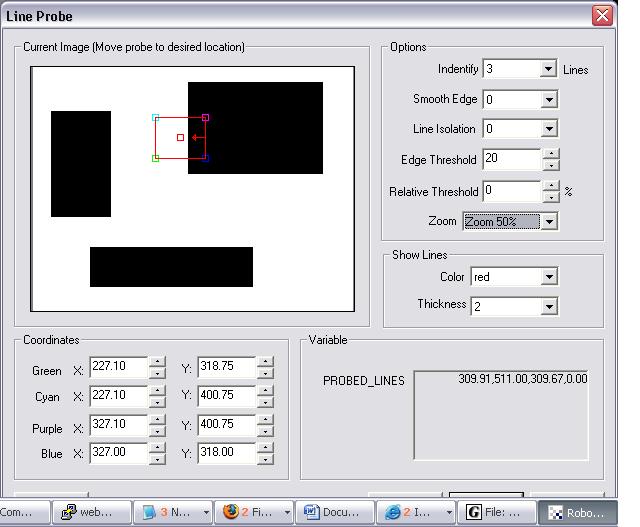Viewport: 640px width, 527px height.
Task: Click the Edge Threshold input field
Action: point(511,159)
